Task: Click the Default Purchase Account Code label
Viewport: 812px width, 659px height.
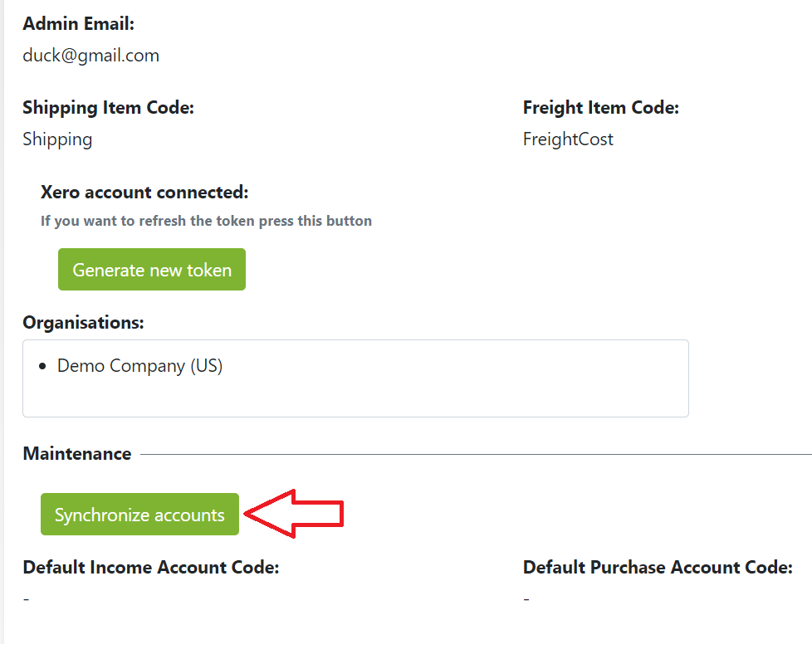Action: [658, 568]
